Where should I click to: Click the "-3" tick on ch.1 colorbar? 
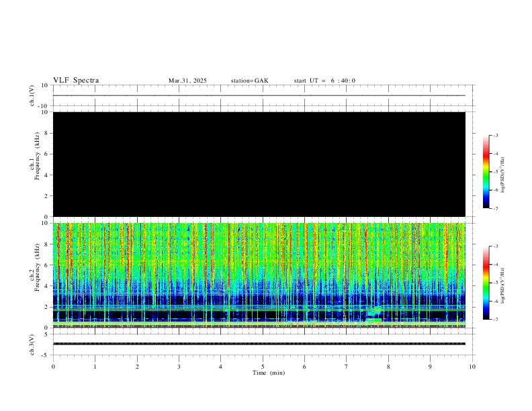coord(496,135)
